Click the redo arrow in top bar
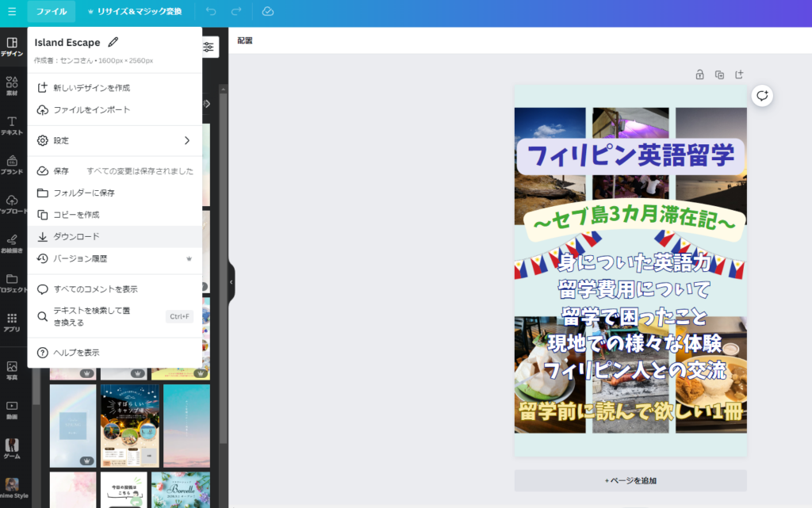This screenshot has width=812, height=508. [236, 11]
